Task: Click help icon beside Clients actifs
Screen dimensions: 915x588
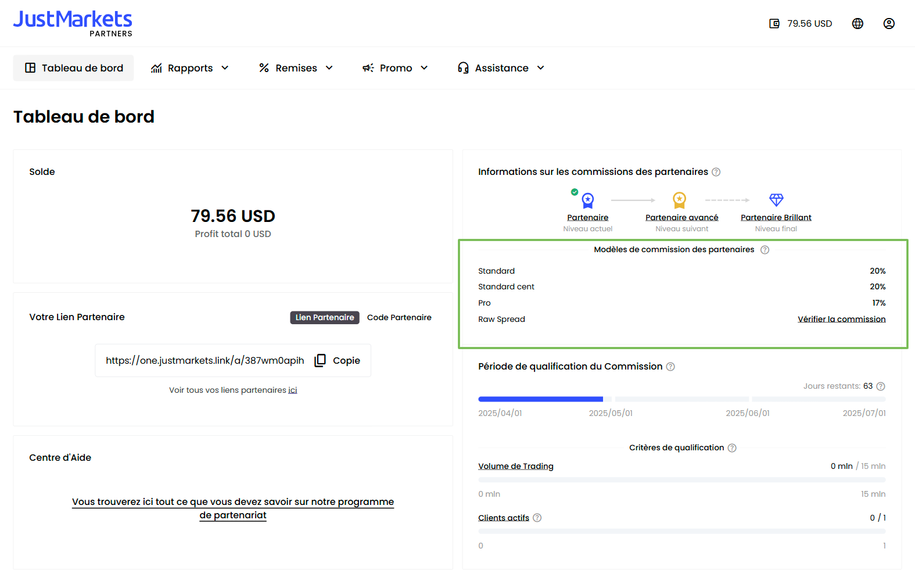Action: (537, 518)
